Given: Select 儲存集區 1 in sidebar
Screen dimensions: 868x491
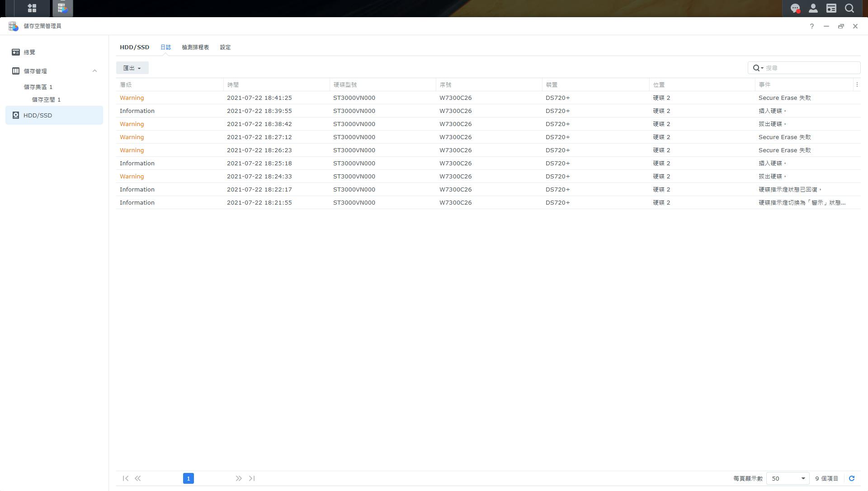Looking at the screenshot, I should 38,87.
